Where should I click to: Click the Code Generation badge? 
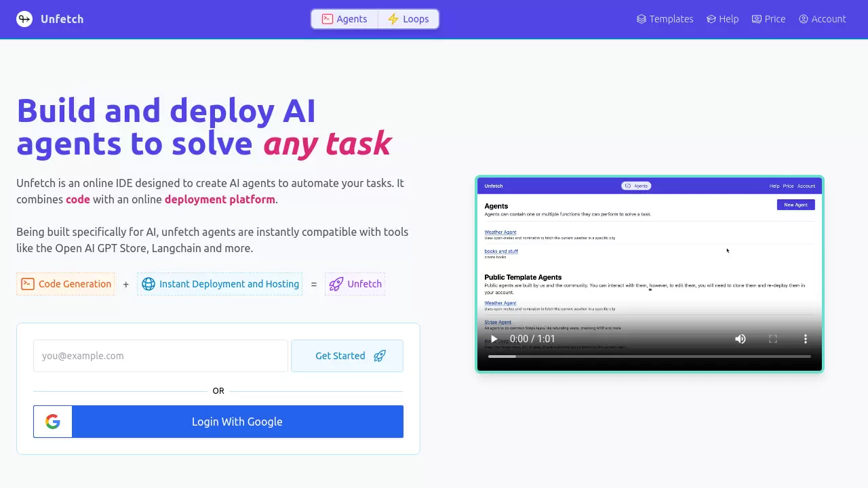[x=66, y=284]
